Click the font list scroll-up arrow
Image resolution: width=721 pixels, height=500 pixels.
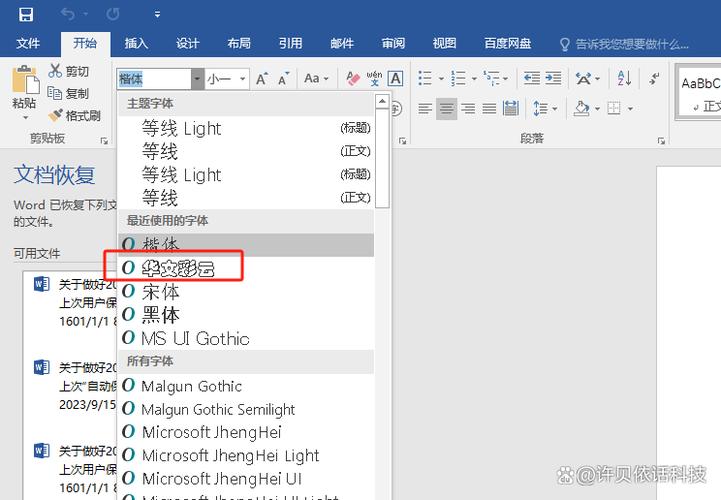point(383,101)
